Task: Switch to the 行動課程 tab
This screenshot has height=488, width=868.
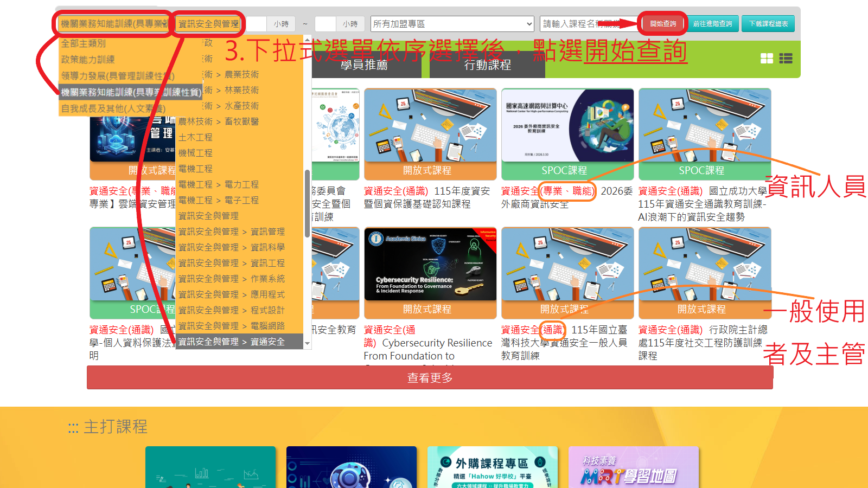Action: pos(488,65)
